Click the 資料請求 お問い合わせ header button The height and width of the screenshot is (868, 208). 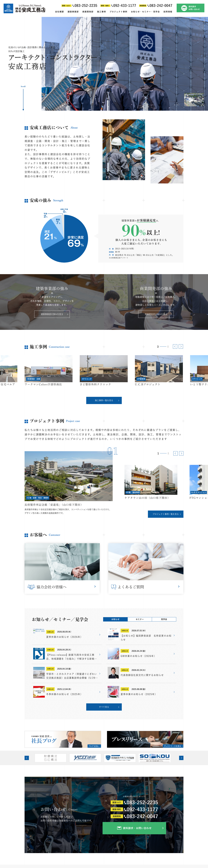click(191, 8)
